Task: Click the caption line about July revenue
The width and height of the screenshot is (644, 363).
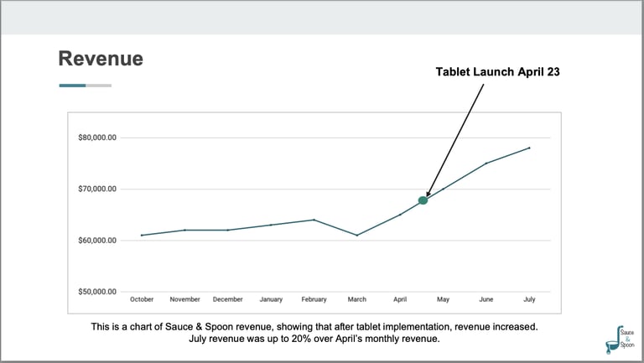Action: (x=314, y=339)
